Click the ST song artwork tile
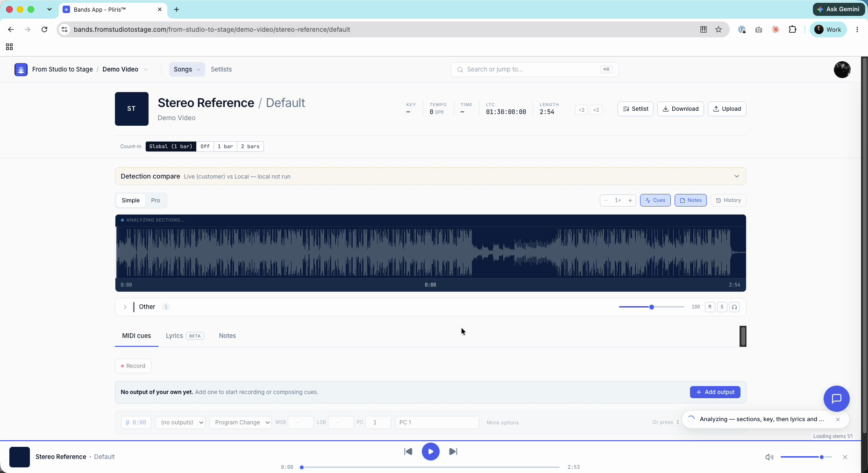Screen dimensions: 868x473 pos(132,109)
